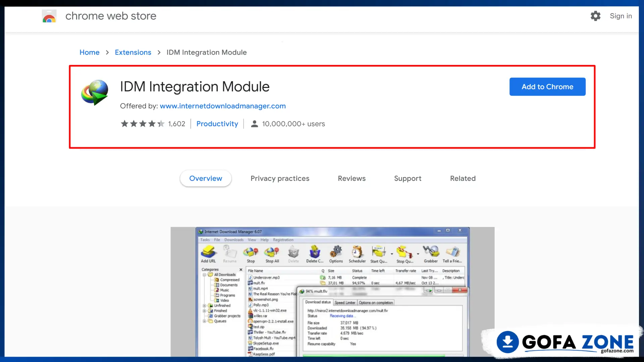The width and height of the screenshot is (644, 362).
Task: Click the Add to Chrome button
Action: click(x=547, y=87)
